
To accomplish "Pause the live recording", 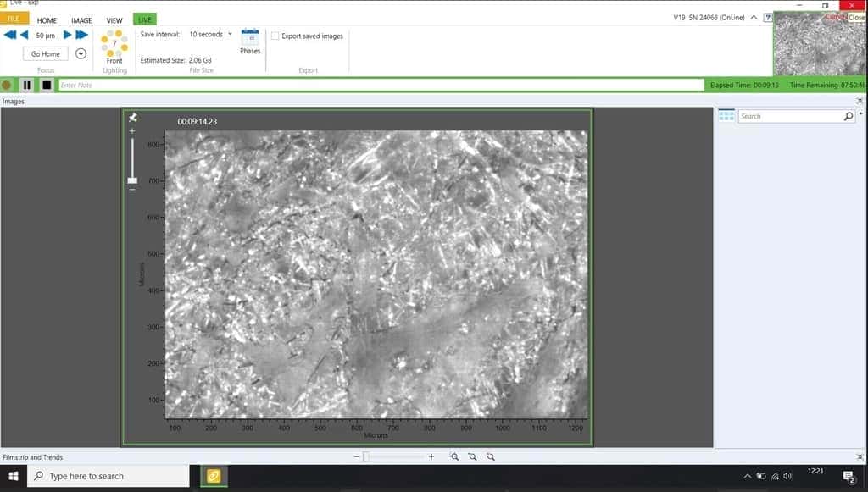I will (27, 85).
